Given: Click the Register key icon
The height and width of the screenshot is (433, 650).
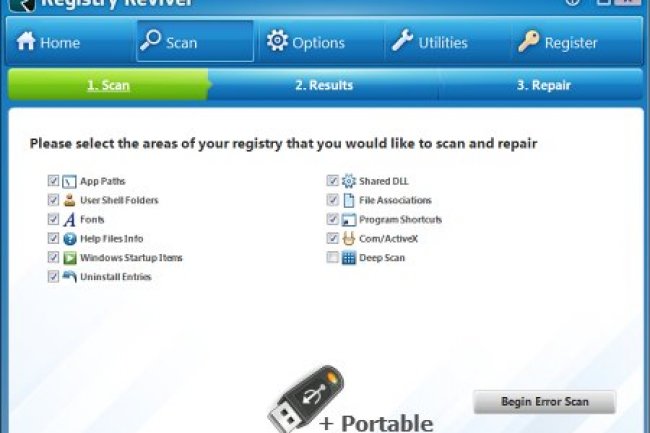Looking at the screenshot, I should coord(529,41).
